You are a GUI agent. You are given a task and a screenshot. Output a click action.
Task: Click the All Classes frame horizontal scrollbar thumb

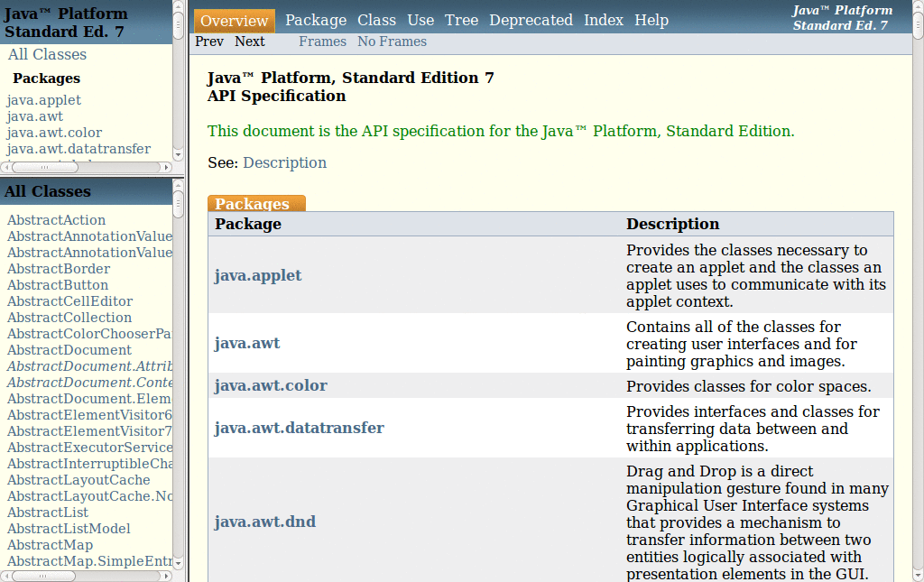(x=43, y=576)
